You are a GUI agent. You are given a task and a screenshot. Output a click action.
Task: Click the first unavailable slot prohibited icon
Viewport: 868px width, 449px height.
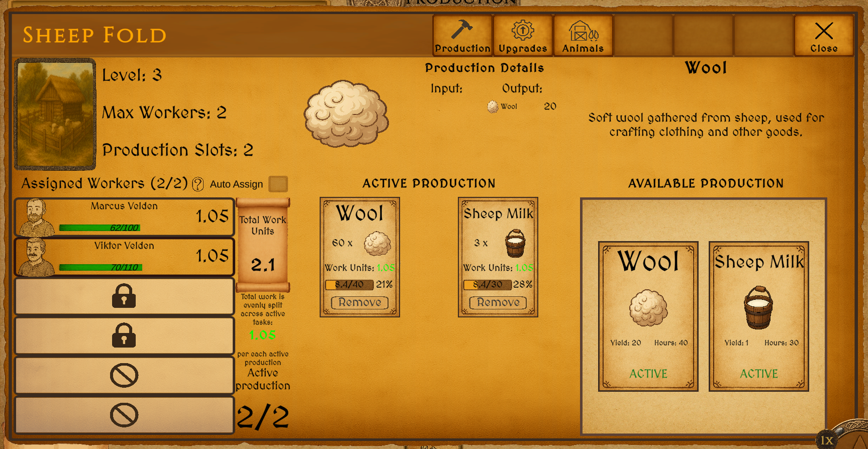coord(124,375)
